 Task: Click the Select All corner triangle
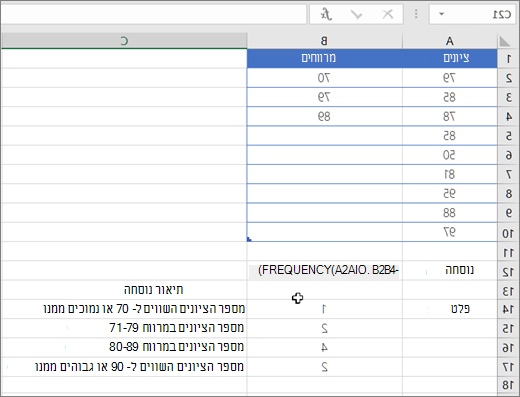coord(505,41)
